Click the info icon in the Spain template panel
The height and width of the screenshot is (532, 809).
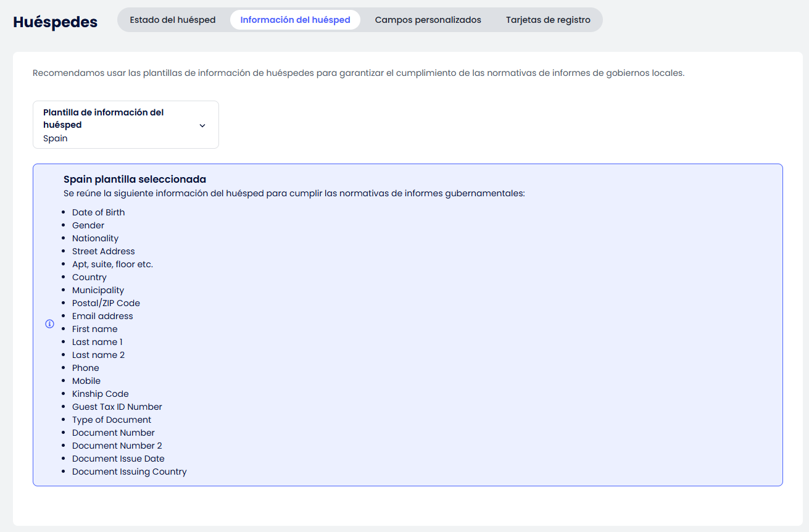pos(50,324)
